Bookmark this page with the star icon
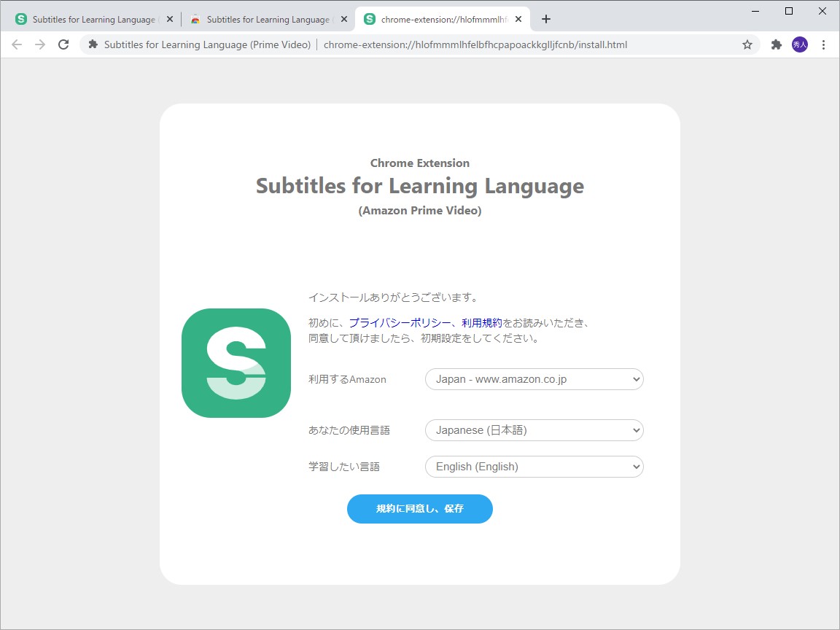The width and height of the screenshot is (840, 630). click(x=747, y=44)
